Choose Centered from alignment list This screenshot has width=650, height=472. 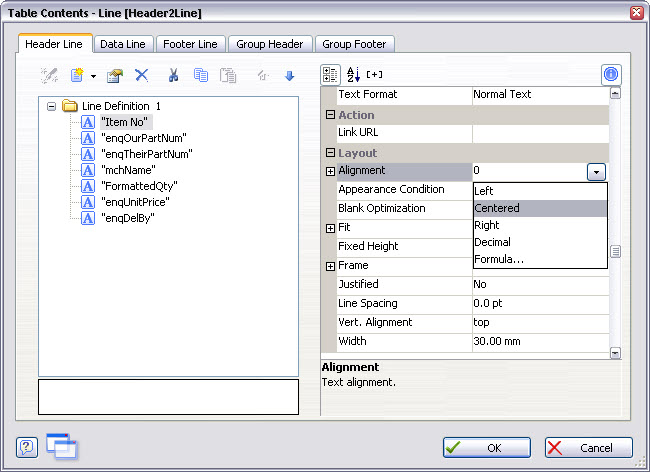tap(540, 208)
